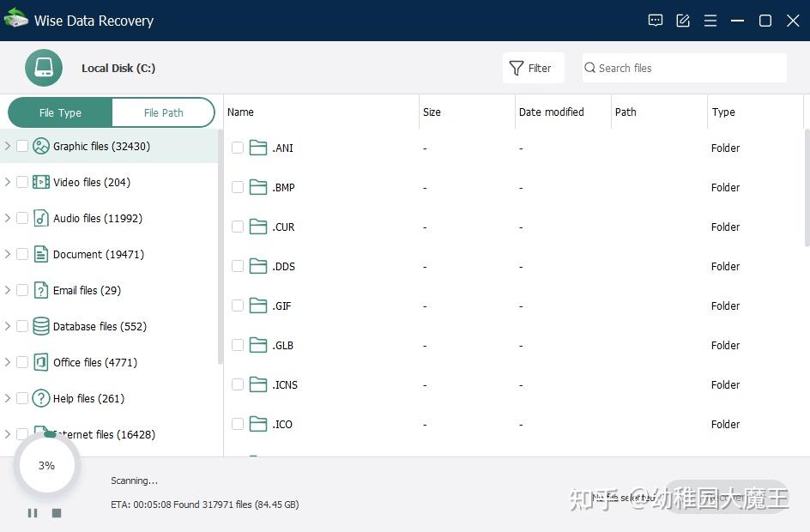Expand the Video files tree node
The image size is (810, 532).
[x=7, y=182]
